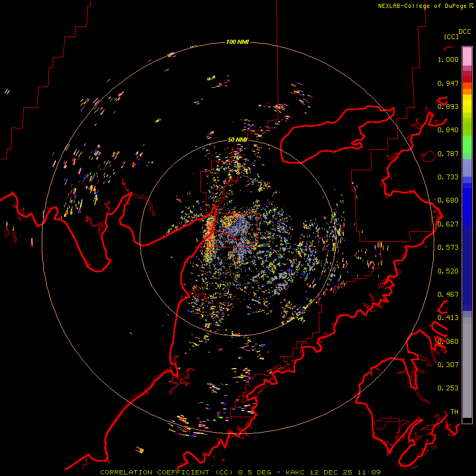Click the 0.627 legend value
The image size is (476, 476).
click(x=448, y=224)
